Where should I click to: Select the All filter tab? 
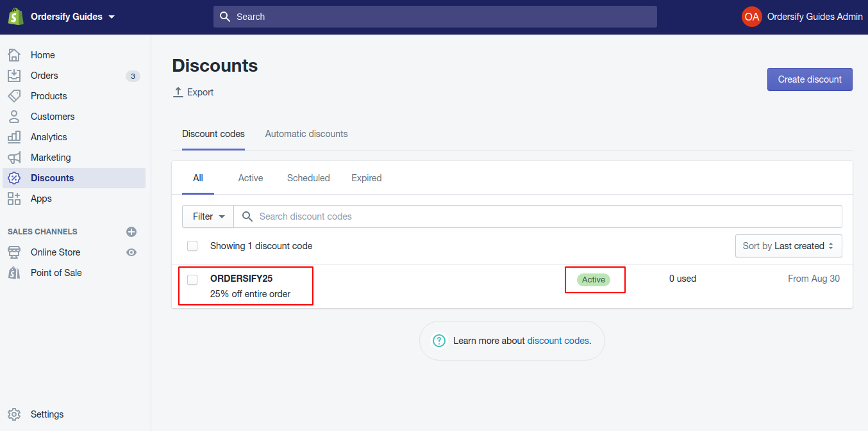(x=198, y=178)
